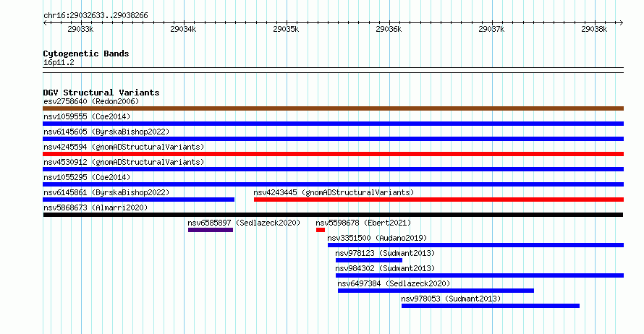Open nsv6145861 (ByrskaBishop2022) label
The height and width of the screenshot is (334, 644).
point(106,192)
